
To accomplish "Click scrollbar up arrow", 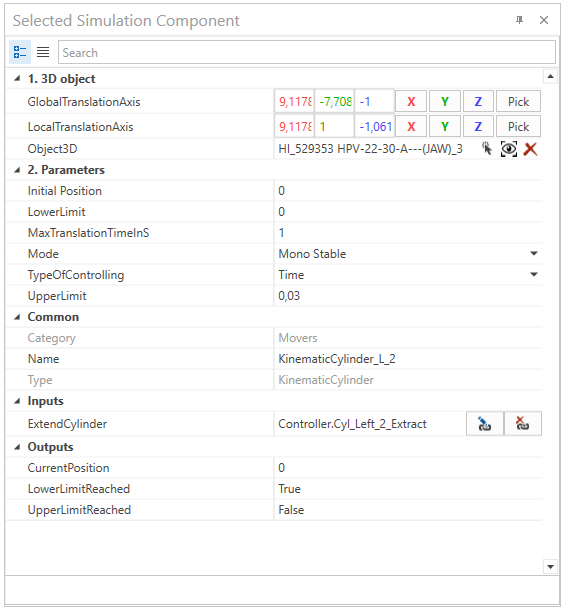I will pos(550,77).
